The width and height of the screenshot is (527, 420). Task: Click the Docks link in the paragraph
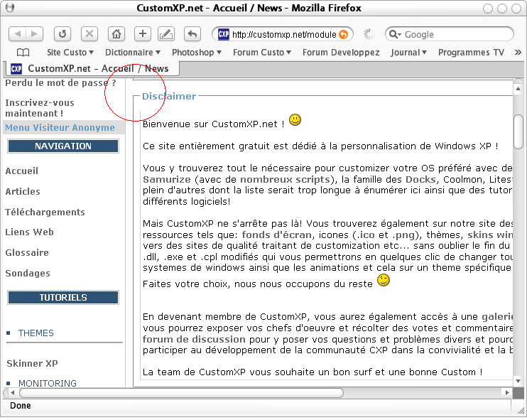(421, 180)
